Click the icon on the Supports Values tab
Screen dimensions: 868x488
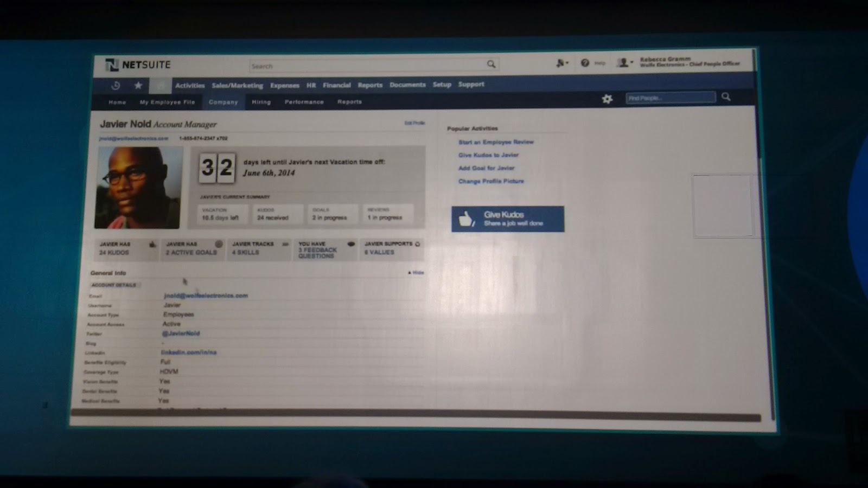418,244
